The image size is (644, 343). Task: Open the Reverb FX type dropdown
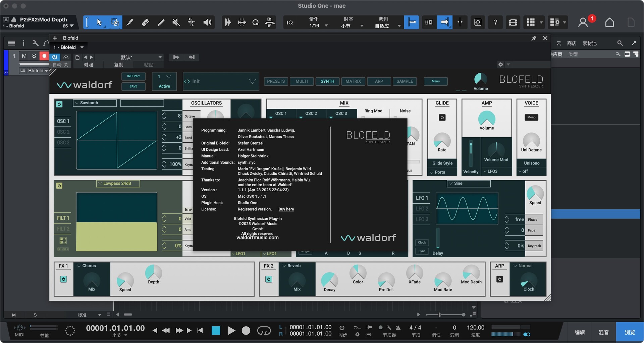pos(297,266)
